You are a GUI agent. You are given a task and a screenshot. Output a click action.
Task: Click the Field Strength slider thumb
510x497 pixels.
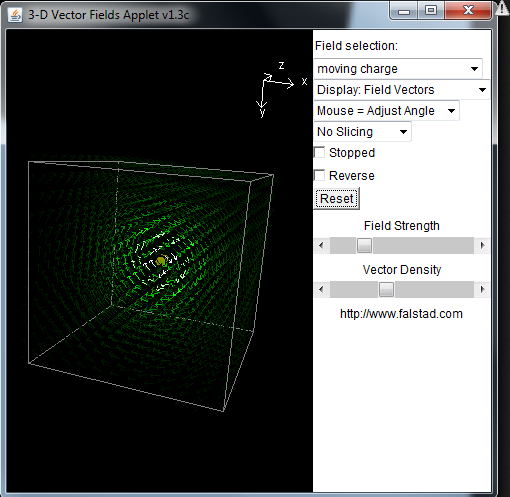(x=364, y=246)
